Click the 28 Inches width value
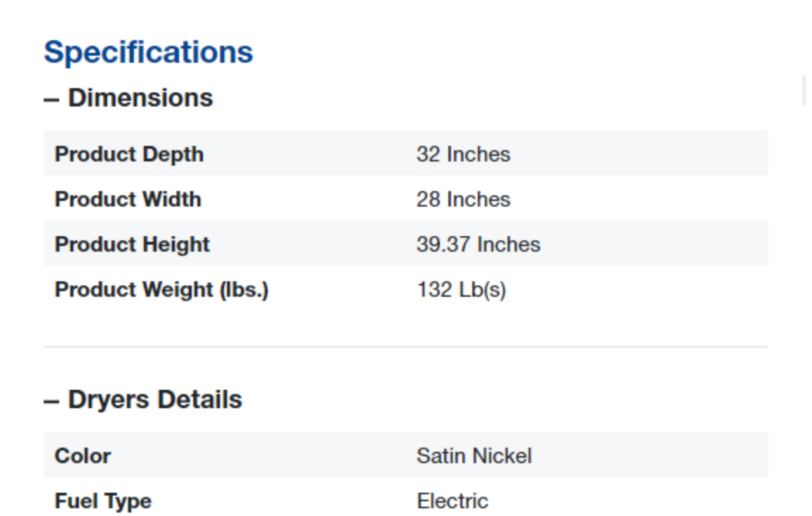This screenshot has width=812, height=516. [x=463, y=199]
